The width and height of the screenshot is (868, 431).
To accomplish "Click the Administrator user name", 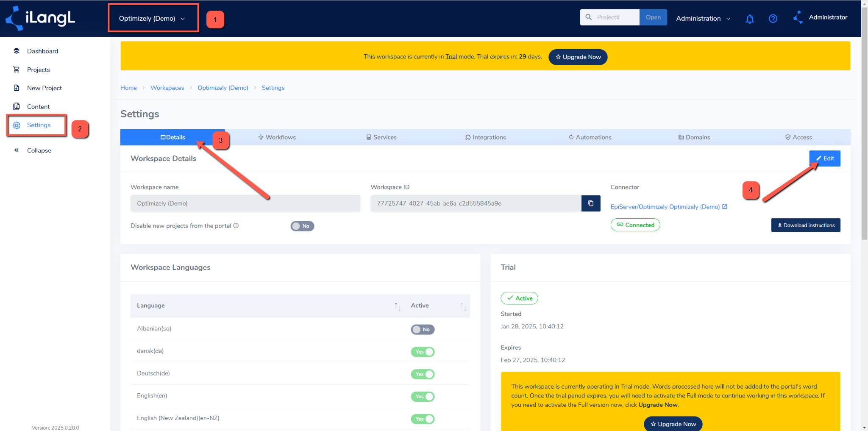I will (828, 17).
